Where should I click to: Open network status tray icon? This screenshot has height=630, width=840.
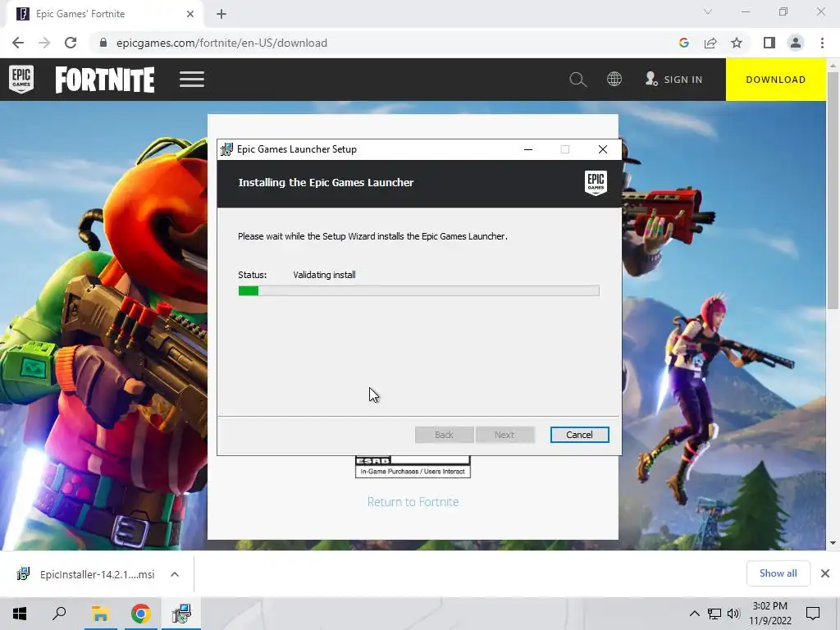click(x=714, y=614)
